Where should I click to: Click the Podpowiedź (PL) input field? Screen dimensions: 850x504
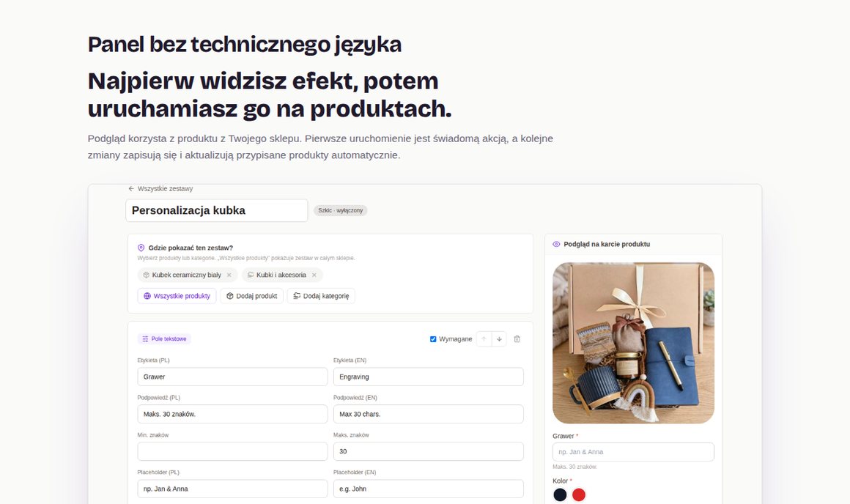pyautogui.click(x=232, y=414)
